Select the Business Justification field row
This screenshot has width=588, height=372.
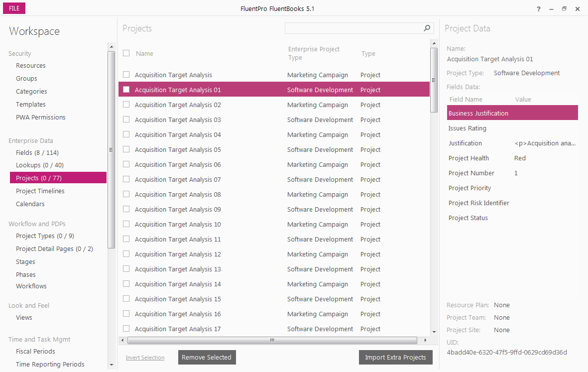[512, 113]
